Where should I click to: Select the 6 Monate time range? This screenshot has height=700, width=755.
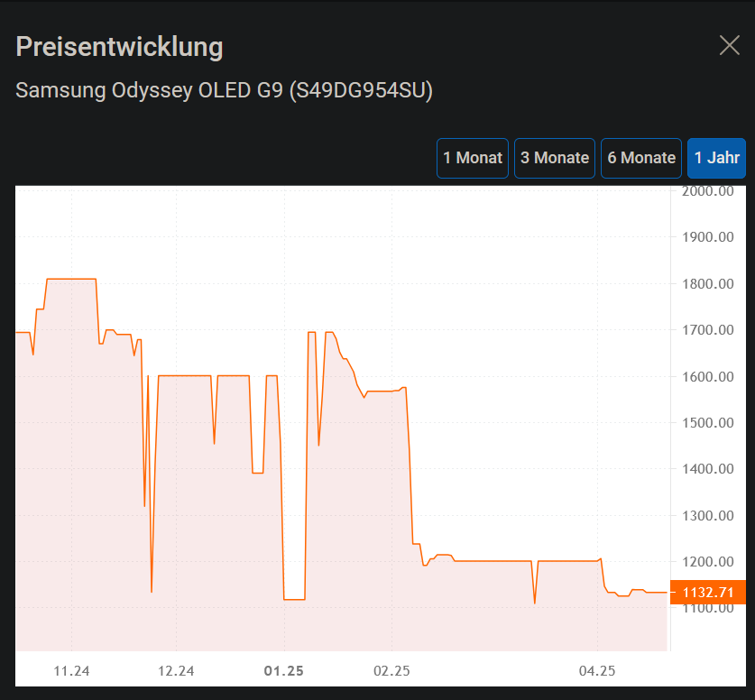[640, 157]
